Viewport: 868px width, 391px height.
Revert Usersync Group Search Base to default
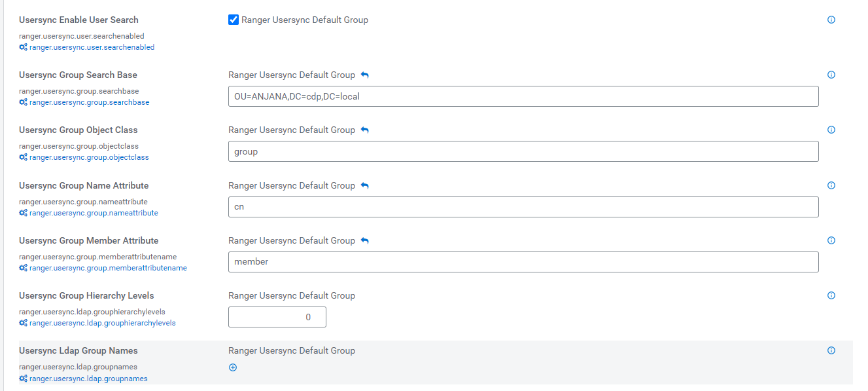point(365,75)
